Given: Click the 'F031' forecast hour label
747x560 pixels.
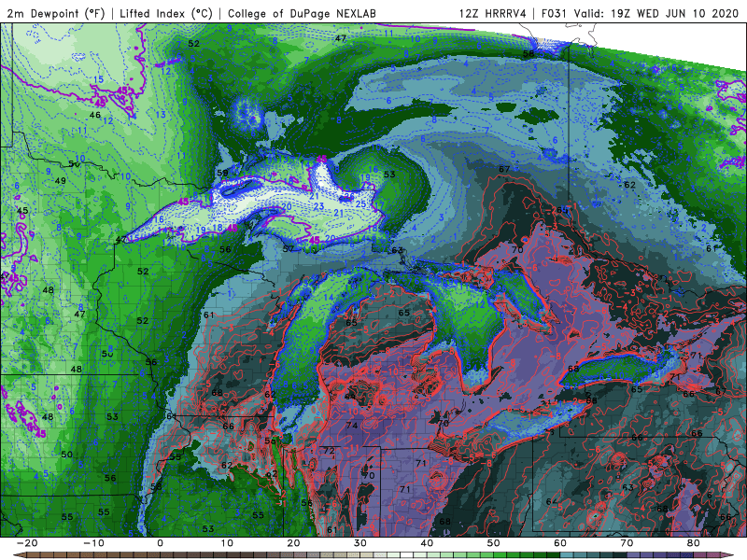Looking at the screenshot, I should tap(554, 13).
